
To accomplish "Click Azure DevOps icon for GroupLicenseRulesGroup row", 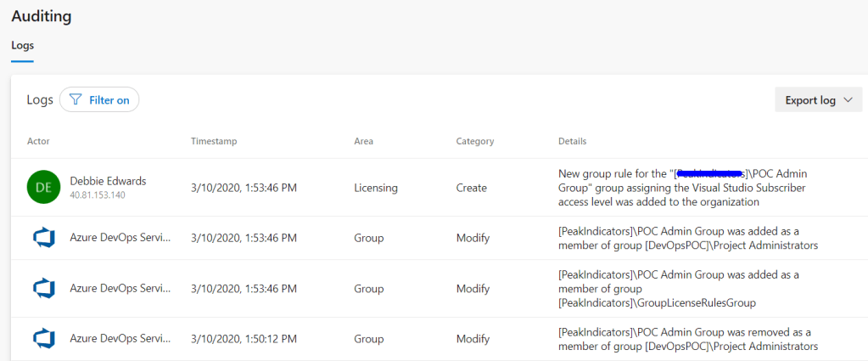I will 42,289.
